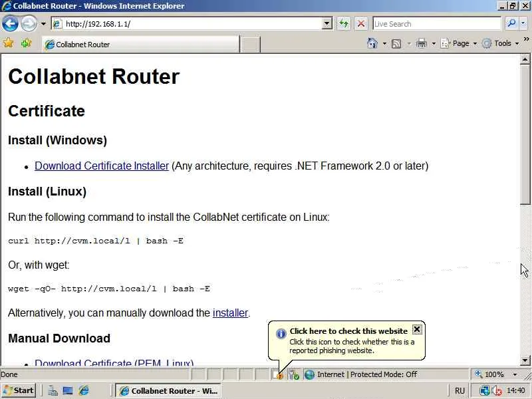The image size is (532, 399).
Task: Expand the toolbar overflow chevron
Action: coord(526,39)
